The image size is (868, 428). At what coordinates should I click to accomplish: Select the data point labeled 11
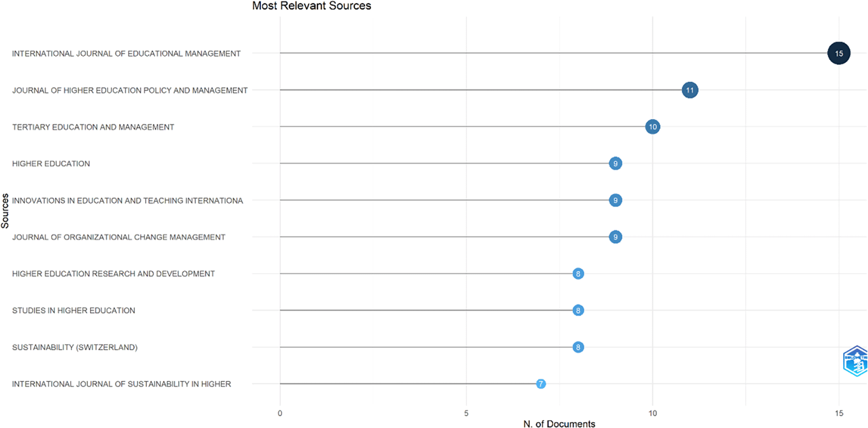[690, 90]
